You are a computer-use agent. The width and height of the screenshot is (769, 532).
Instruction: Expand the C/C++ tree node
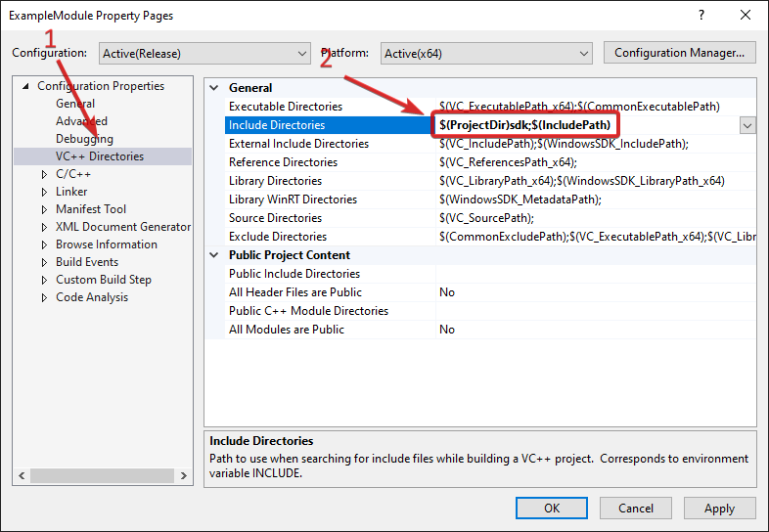44,174
